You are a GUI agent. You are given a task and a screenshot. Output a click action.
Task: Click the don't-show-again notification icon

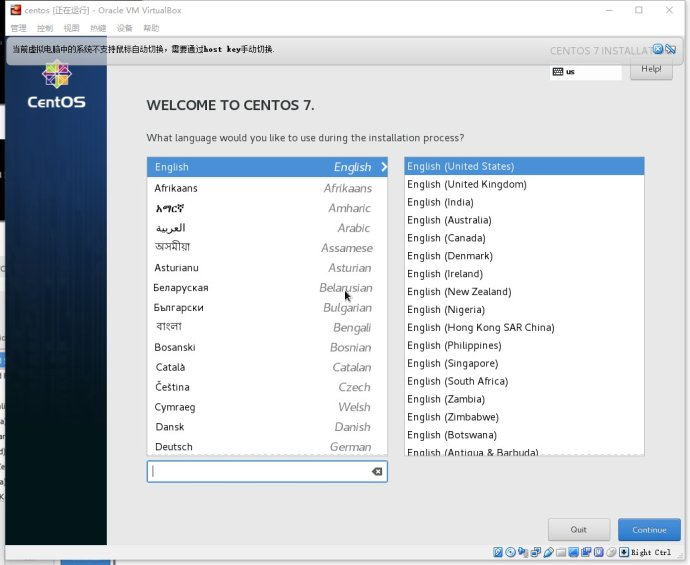point(671,49)
